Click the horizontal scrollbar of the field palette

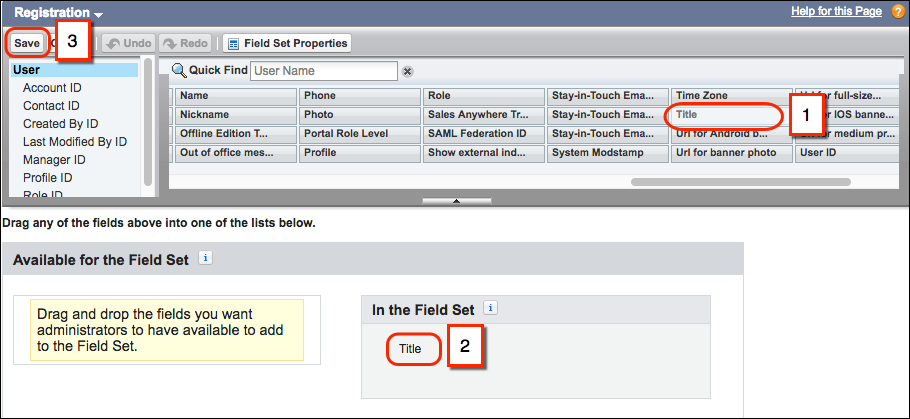point(741,182)
